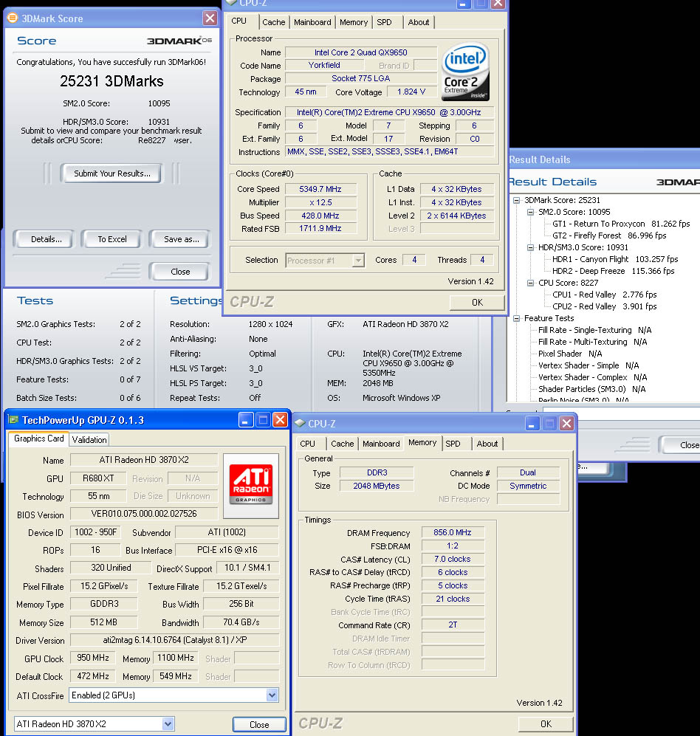
Task: Click the BIOS Version field in GPU-Z
Action: 144,514
